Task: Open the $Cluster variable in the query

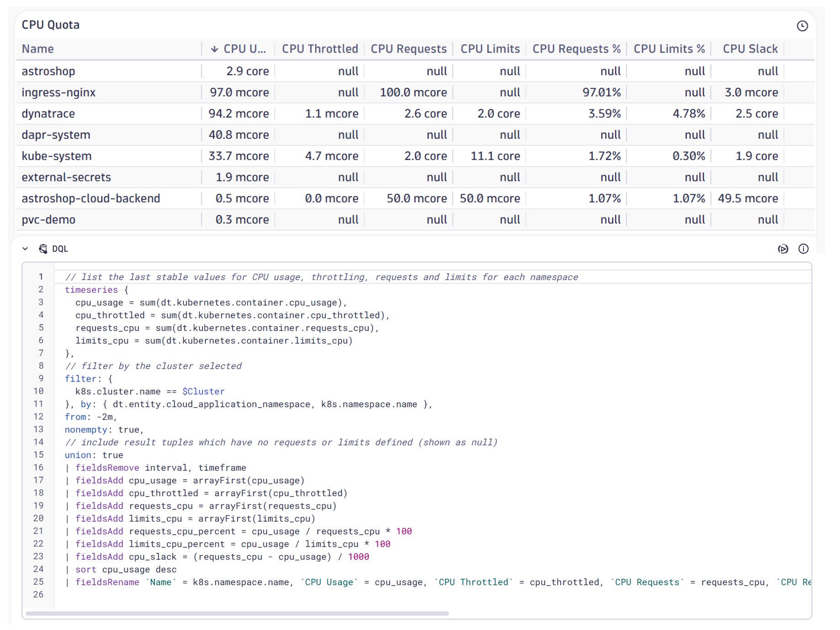Action: pyautogui.click(x=204, y=391)
